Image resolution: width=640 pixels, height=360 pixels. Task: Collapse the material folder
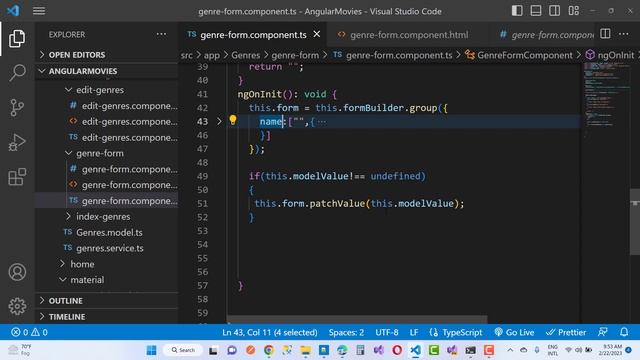[x=87, y=280]
